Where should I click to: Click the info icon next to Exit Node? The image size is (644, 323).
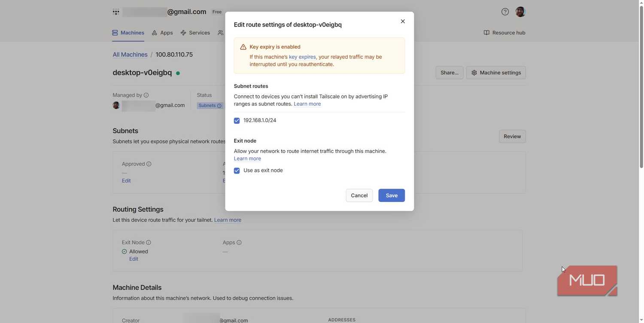[149, 242]
